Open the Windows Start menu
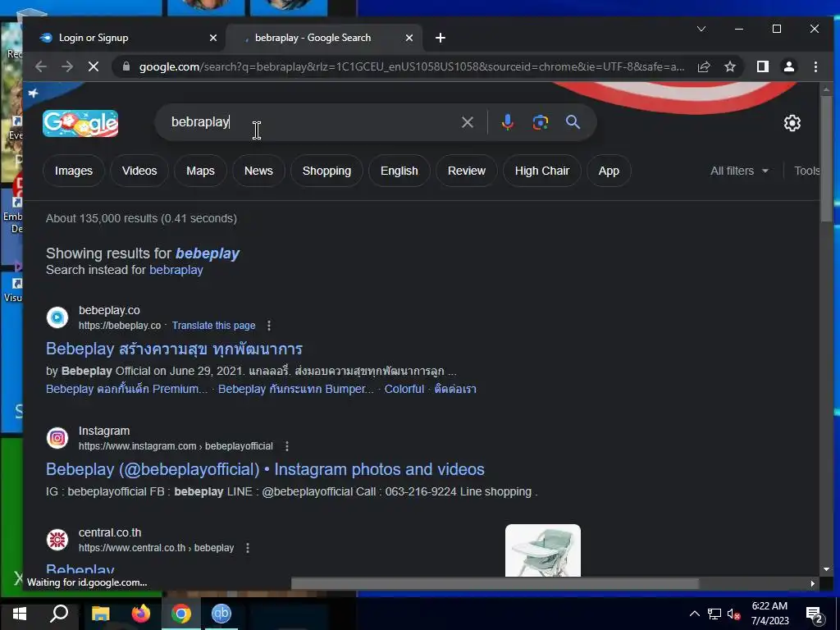 click(x=20, y=614)
